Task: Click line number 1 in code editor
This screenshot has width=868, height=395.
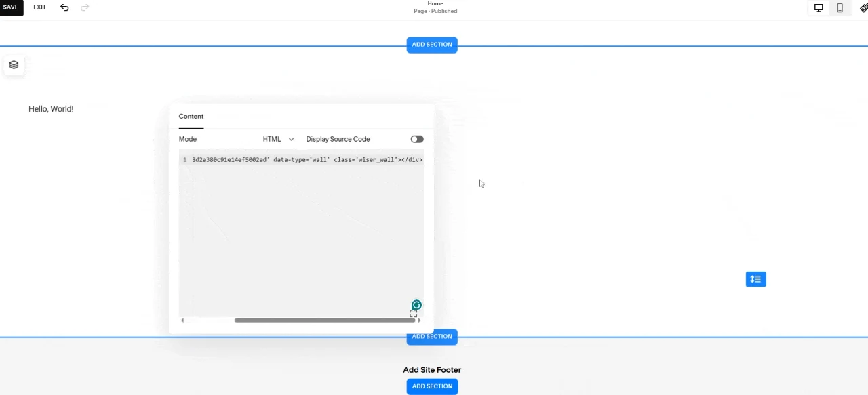Action: (x=184, y=160)
